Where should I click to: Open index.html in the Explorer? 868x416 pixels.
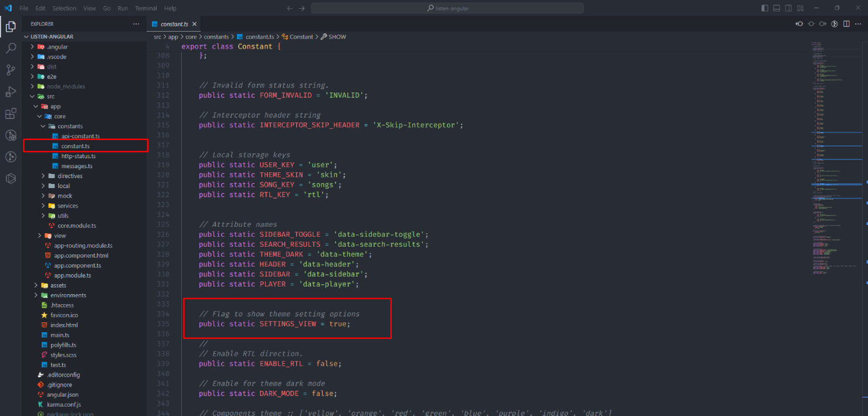click(86, 325)
